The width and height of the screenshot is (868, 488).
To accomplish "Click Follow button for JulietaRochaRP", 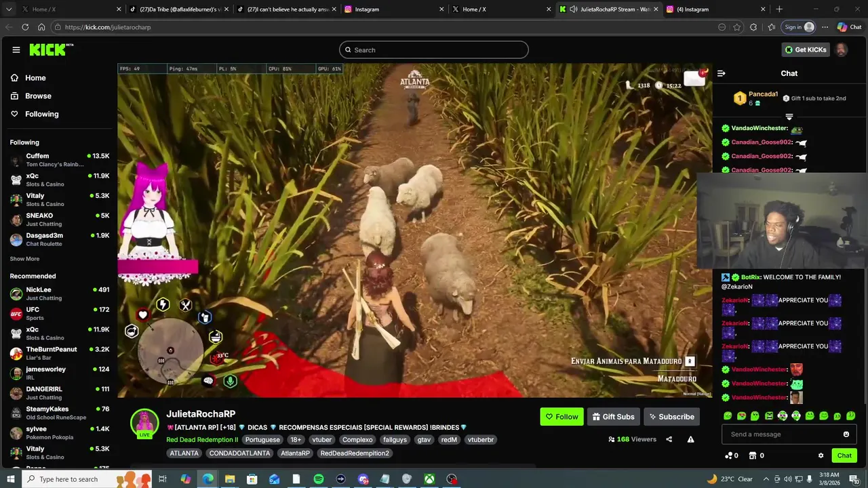I will [x=562, y=417].
